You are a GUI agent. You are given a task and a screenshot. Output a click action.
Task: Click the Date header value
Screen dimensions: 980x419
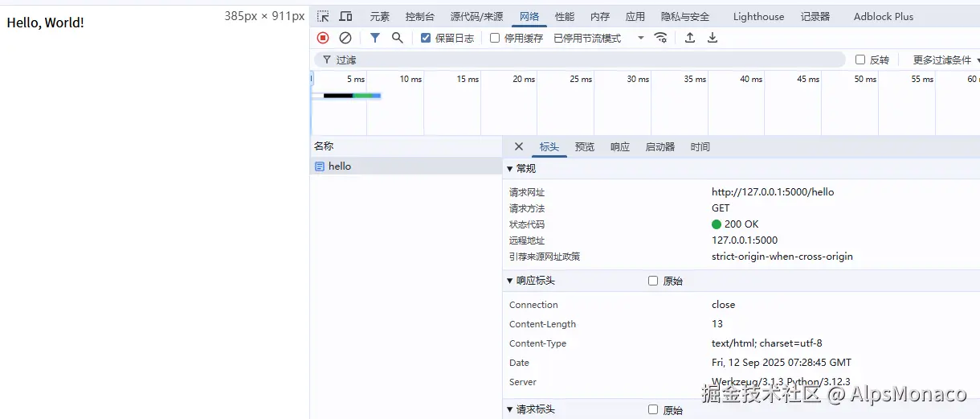point(782,363)
